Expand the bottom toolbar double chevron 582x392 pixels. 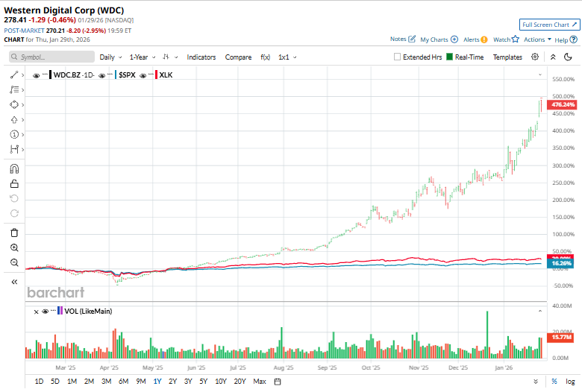(x=536, y=382)
